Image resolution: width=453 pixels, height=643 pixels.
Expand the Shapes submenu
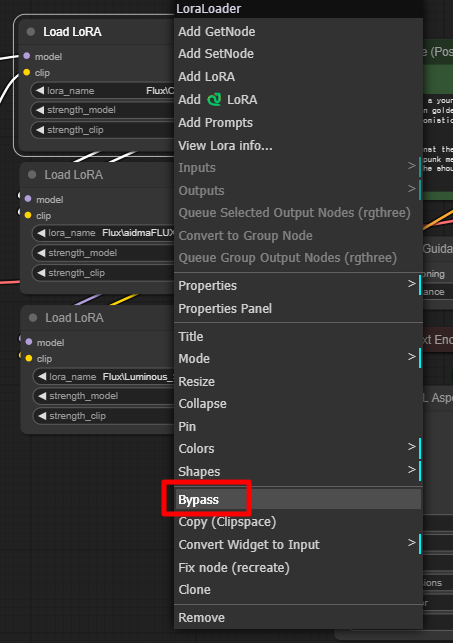[x=298, y=472]
